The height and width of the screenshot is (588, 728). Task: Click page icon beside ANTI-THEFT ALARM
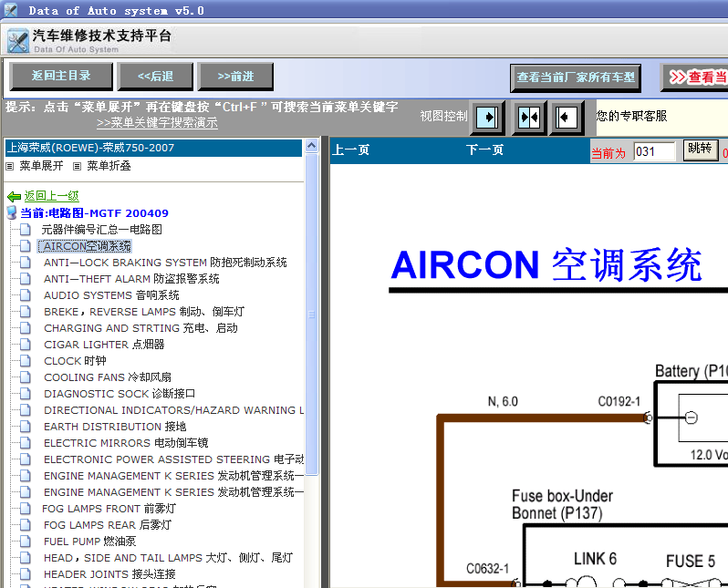[x=25, y=278]
